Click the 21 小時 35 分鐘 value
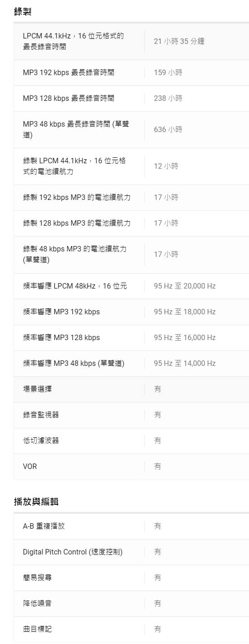 point(179,41)
